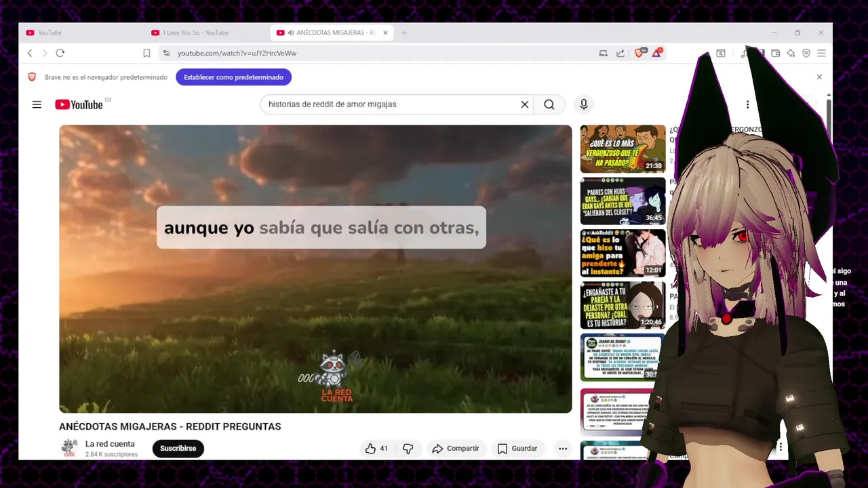Viewport: 868px width, 488px height.
Task: Install app icon in address bar
Action: [603, 53]
